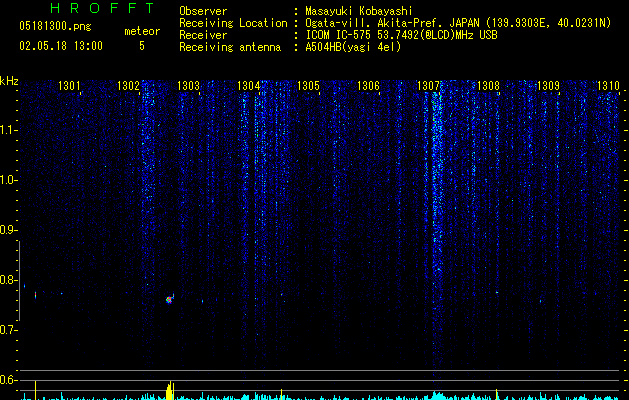Click the observer name Masayuki Kobayashi
The image size is (629, 400).
[359, 11]
